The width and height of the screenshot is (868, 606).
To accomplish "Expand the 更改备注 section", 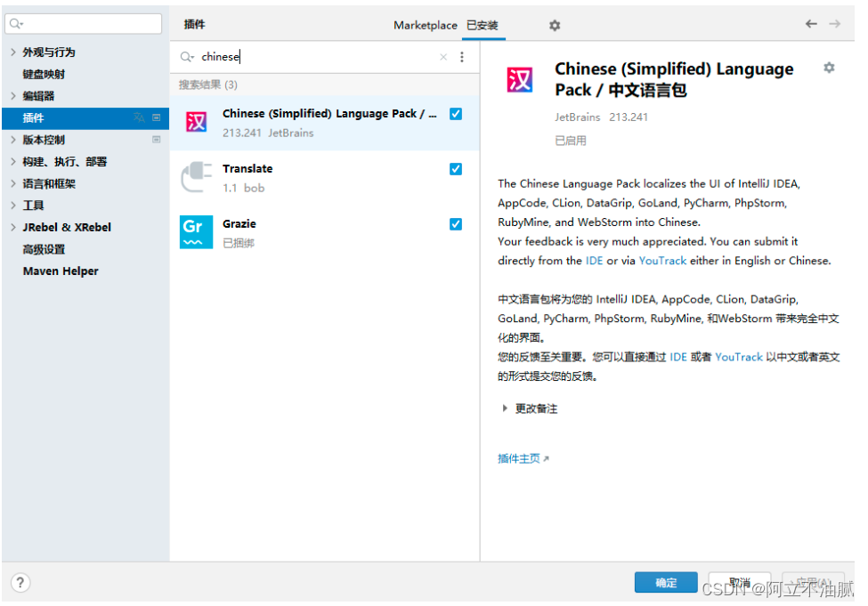I will (x=504, y=408).
